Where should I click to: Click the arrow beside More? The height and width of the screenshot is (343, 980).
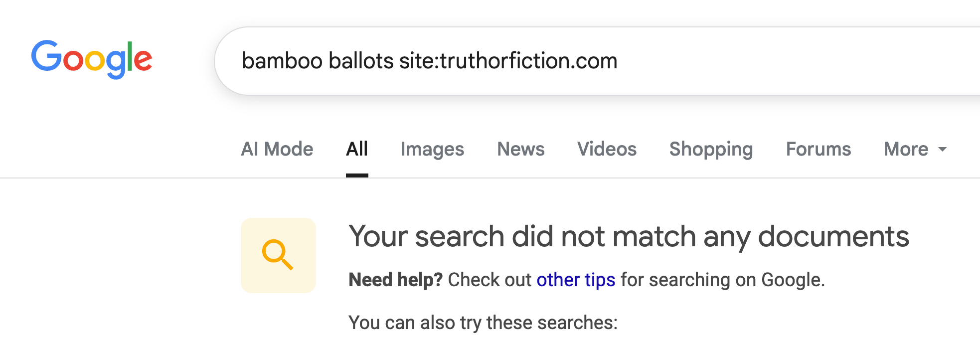[942, 150]
